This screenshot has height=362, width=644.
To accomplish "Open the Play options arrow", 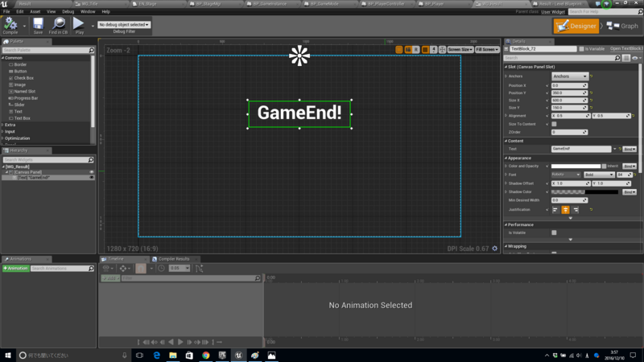I will click(x=93, y=26).
